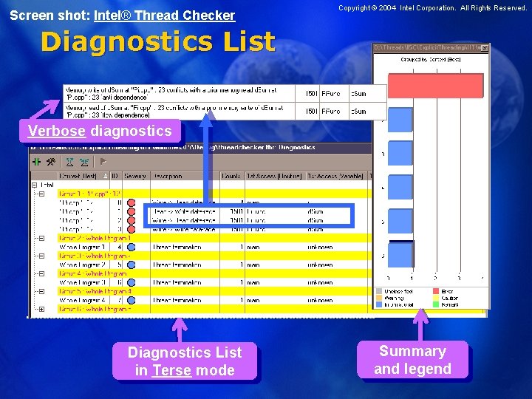Viewport: 532px width, 399px height.
Task: Click the Warning orange legend swatch
Action: point(379,298)
